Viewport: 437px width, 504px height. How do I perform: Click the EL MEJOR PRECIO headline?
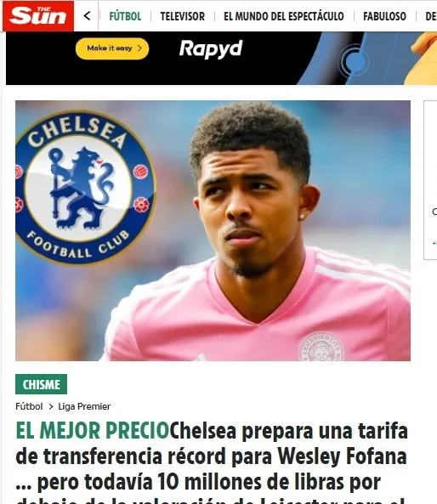[93, 431]
